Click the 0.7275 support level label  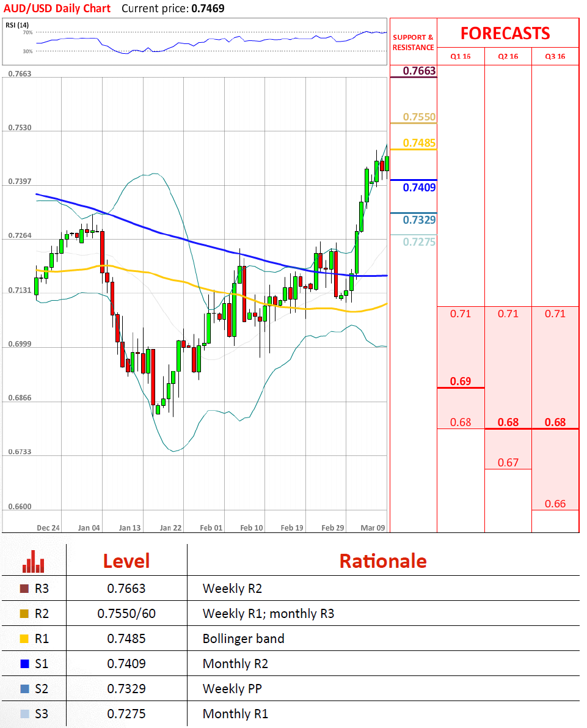(x=419, y=241)
